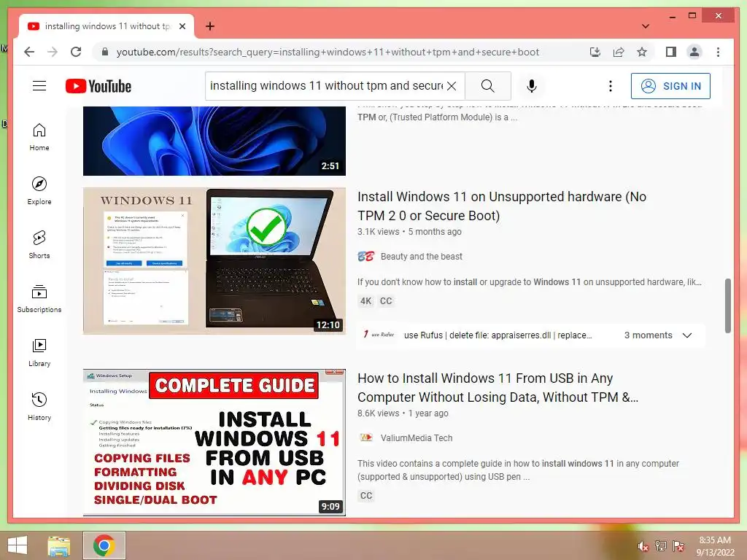Image resolution: width=747 pixels, height=560 pixels.
Task: Open History in the sidebar
Action: click(x=39, y=406)
